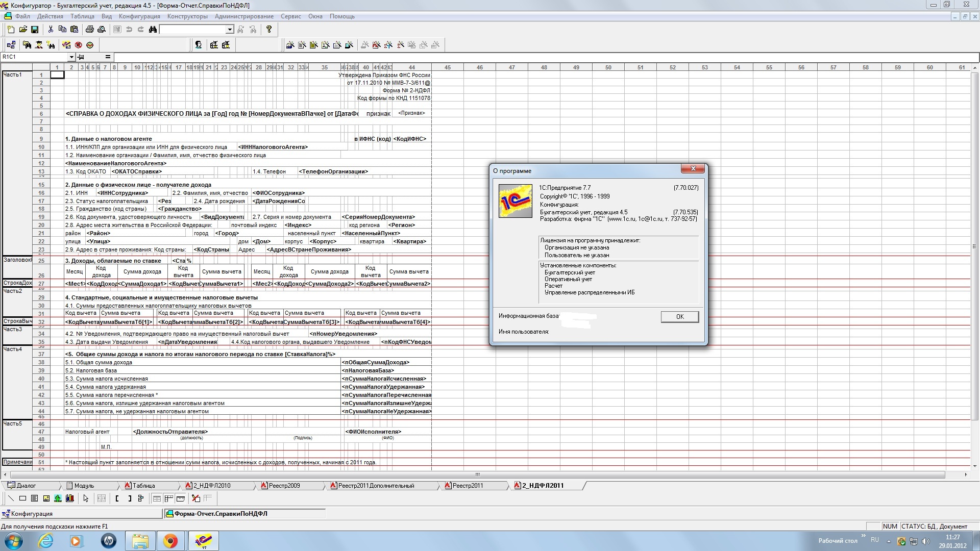This screenshot has width=980, height=551.
Task: Click the red crossed-out grid icon
Action: pos(195,498)
